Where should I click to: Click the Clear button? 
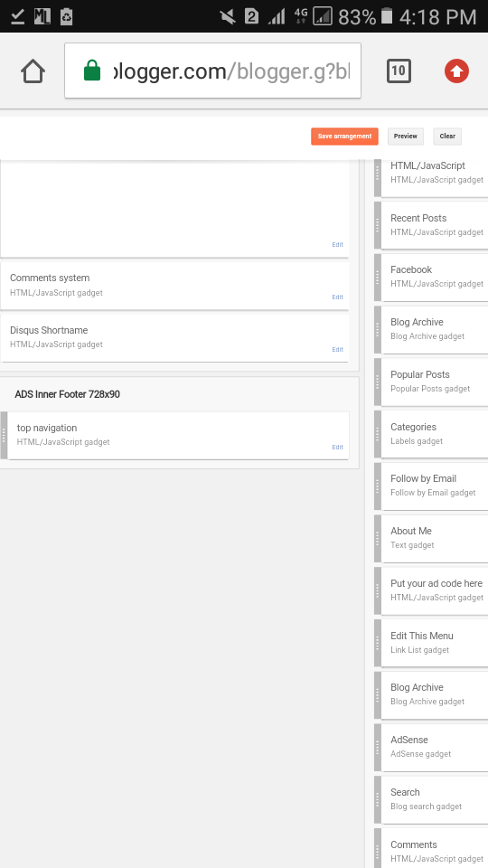447,137
